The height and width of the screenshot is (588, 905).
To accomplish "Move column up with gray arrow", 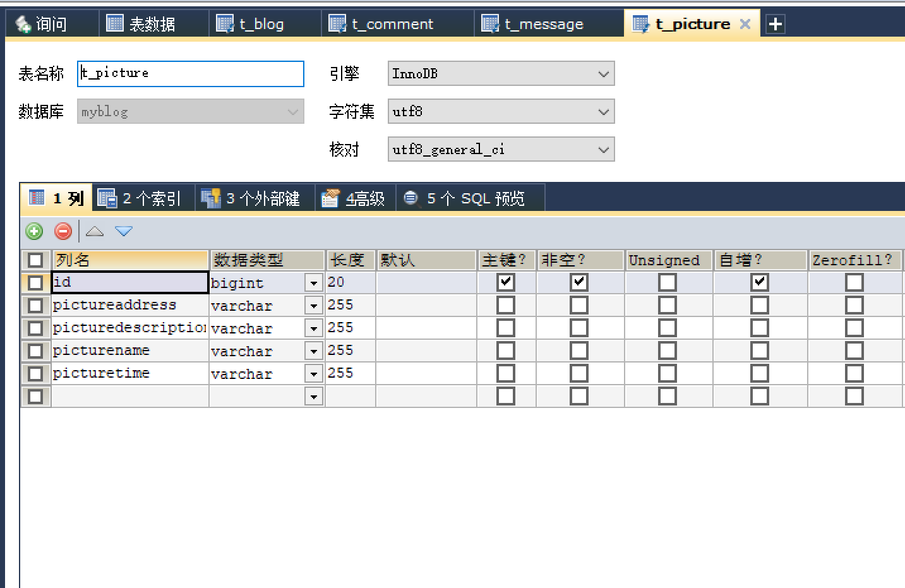I will 95,231.
